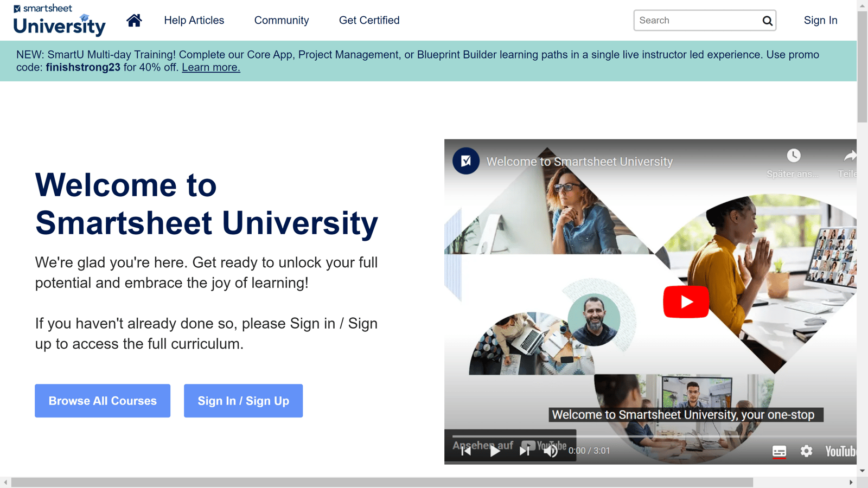The image size is (868, 488).
Task: Click the search magnifier icon
Action: 767,21
